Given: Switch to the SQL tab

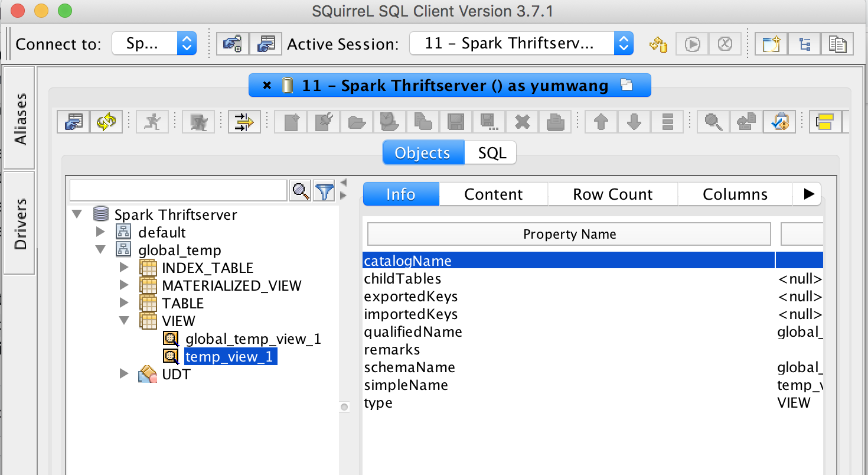Looking at the screenshot, I should [492, 153].
